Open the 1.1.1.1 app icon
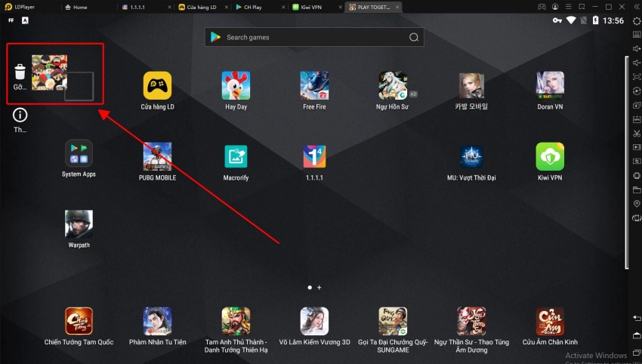This screenshot has width=642, height=364. pyautogui.click(x=314, y=156)
